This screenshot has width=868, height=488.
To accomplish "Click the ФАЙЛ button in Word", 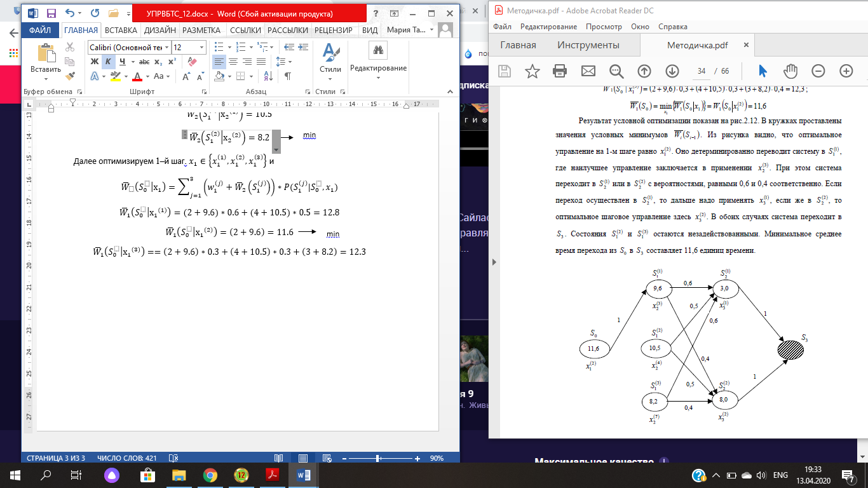I will point(40,30).
